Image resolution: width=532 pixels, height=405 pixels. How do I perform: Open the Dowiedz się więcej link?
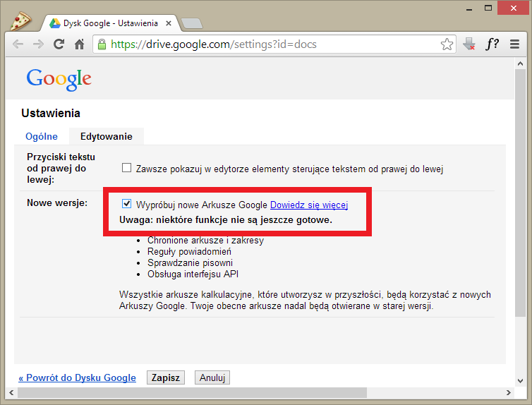click(309, 205)
